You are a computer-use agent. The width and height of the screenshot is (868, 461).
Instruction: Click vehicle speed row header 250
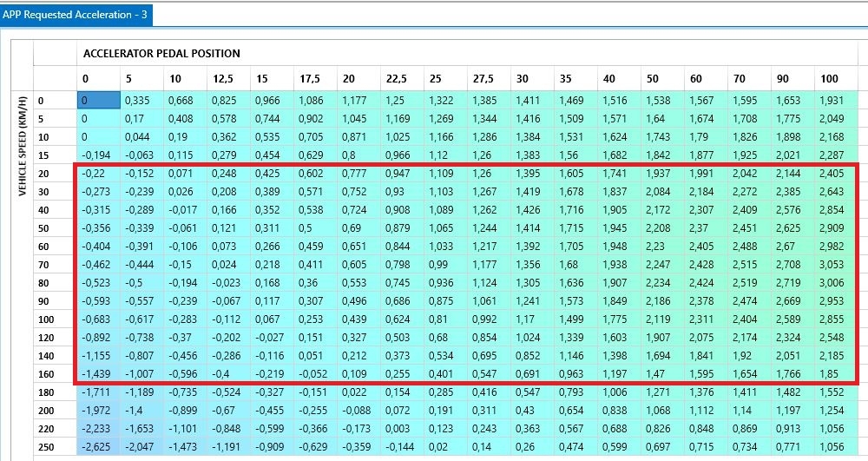point(55,446)
